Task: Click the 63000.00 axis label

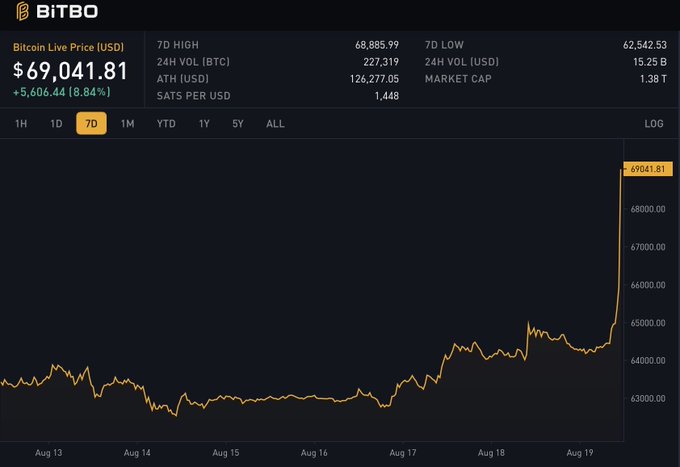Action: click(648, 398)
